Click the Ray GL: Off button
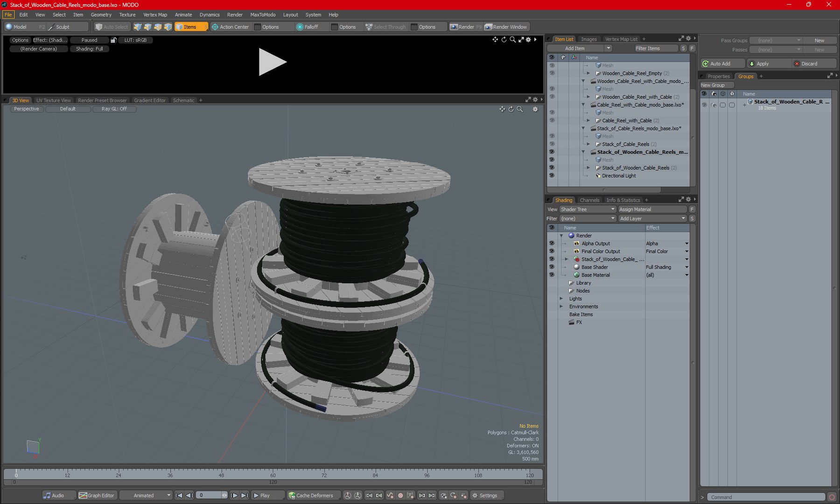 pyautogui.click(x=114, y=109)
